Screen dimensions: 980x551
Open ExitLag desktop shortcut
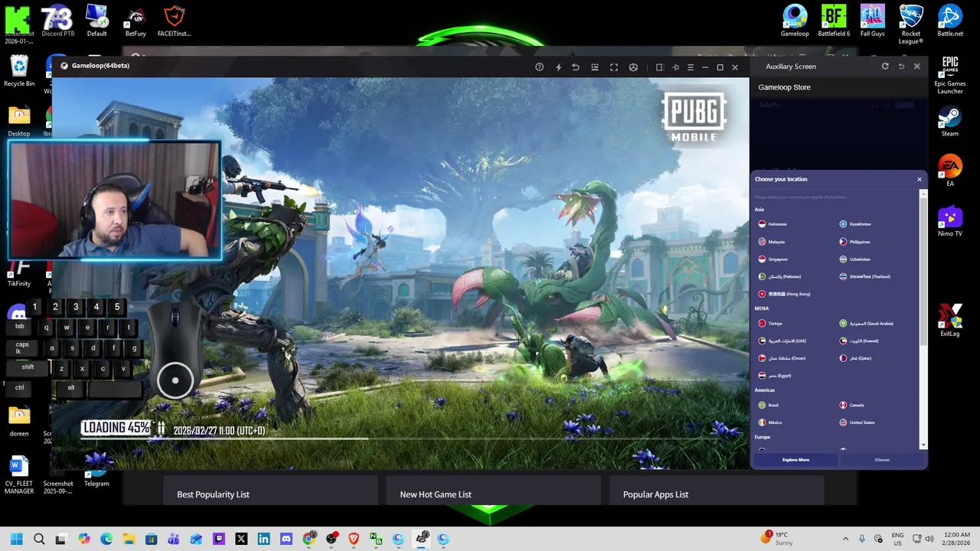click(950, 321)
